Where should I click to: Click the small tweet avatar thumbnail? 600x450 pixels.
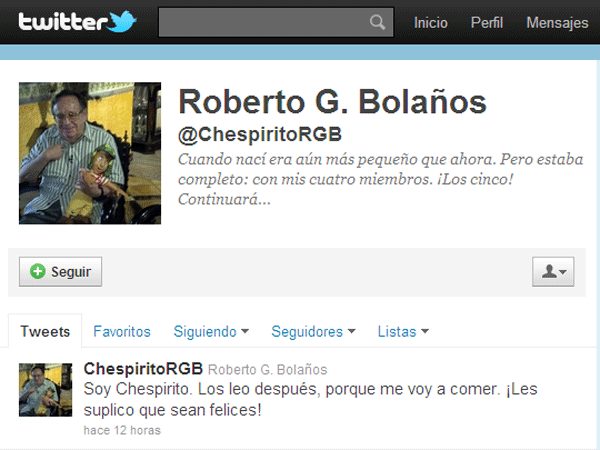(x=46, y=390)
